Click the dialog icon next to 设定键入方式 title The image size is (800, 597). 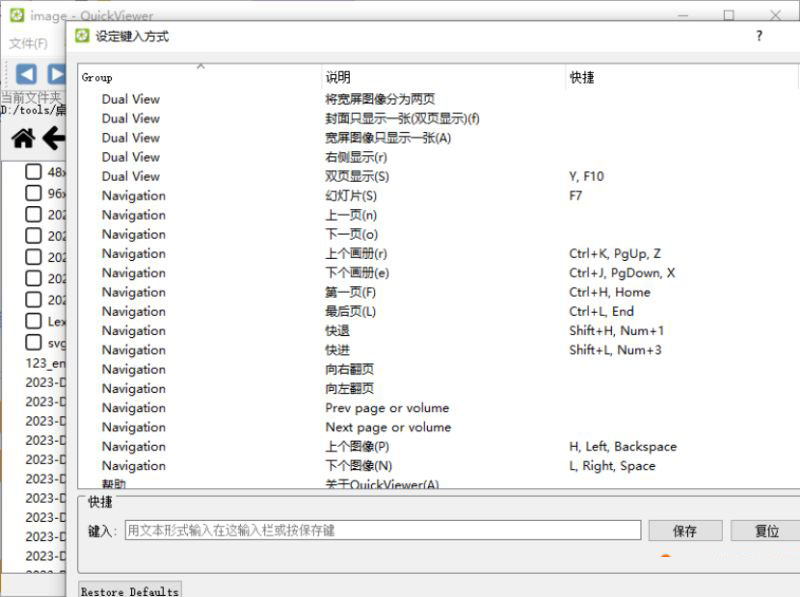[82, 36]
